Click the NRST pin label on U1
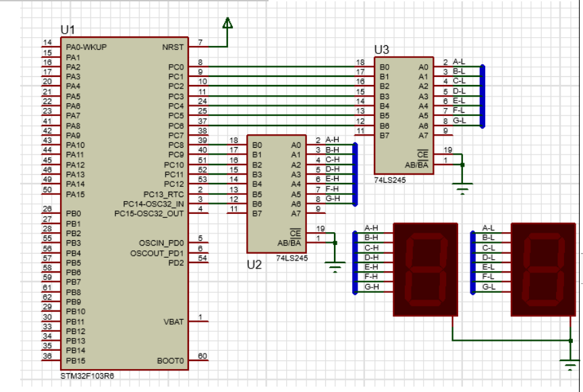Viewport: 583px width, 392px height. (x=173, y=47)
